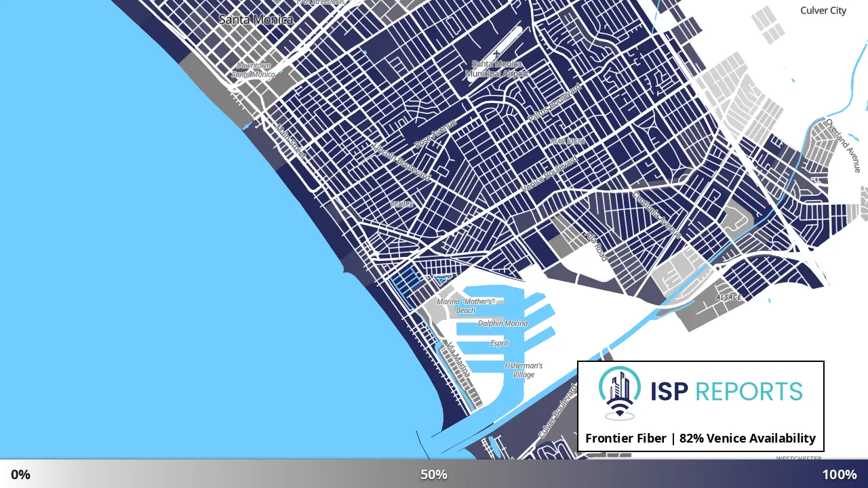This screenshot has width=868, height=488.
Task: Click the 'VENICE' neighborhood label
Action: pyautogui.click(x=402, y=204)
